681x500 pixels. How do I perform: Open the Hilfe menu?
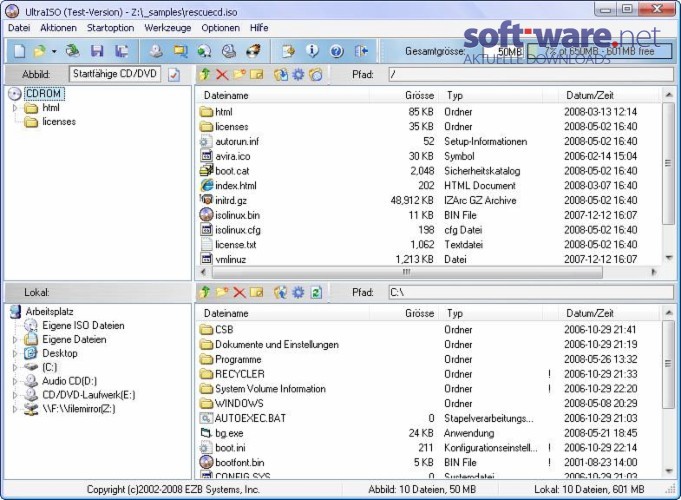click(259, 28)
